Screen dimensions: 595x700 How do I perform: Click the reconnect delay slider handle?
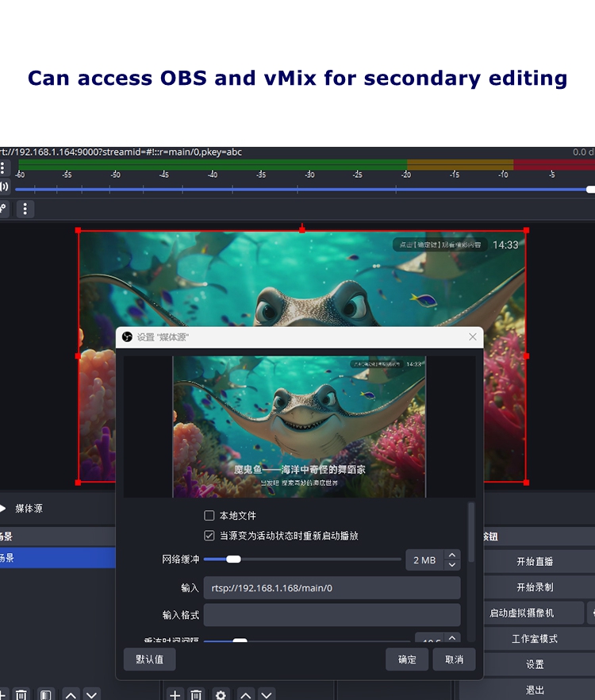click(240, 640)
